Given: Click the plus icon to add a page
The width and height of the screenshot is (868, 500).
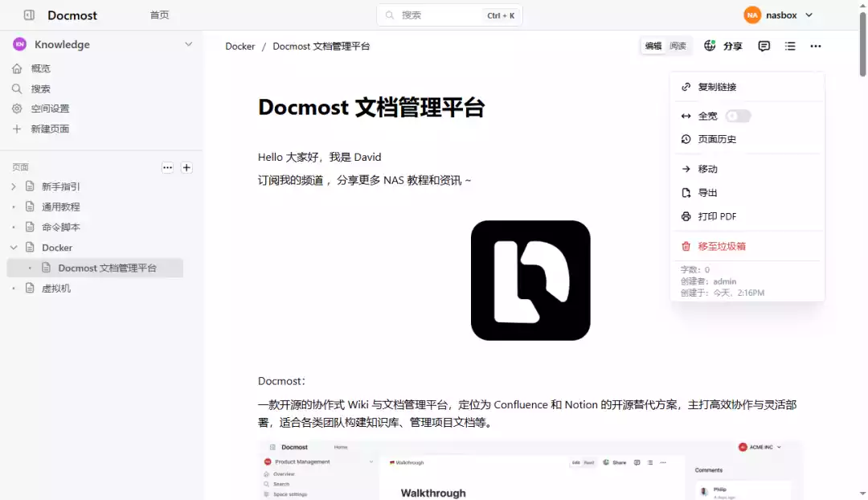Looking at the screenshot, I should (x=186, y=167).
